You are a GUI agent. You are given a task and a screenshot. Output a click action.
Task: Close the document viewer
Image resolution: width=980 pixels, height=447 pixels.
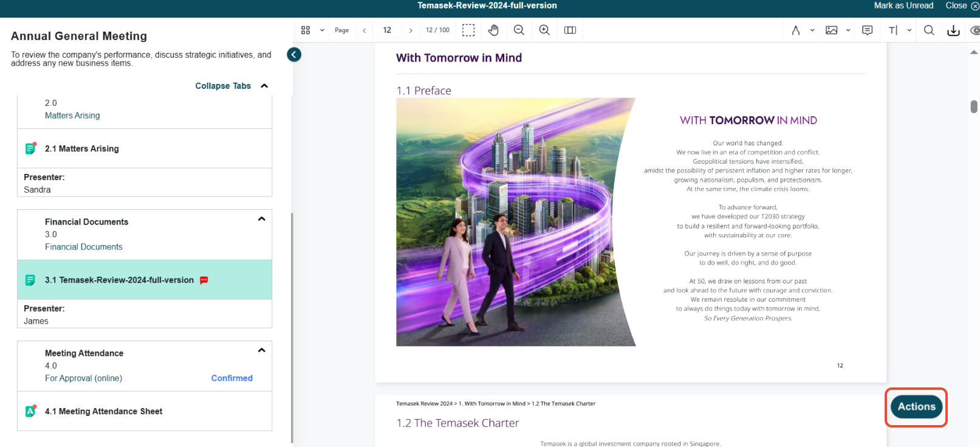click(962, 5)
